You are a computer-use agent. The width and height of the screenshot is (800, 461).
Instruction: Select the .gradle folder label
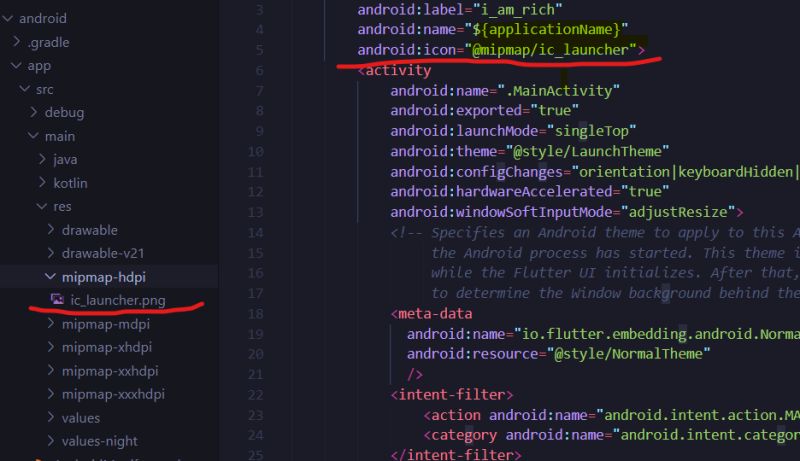click(x=48, y=42)
